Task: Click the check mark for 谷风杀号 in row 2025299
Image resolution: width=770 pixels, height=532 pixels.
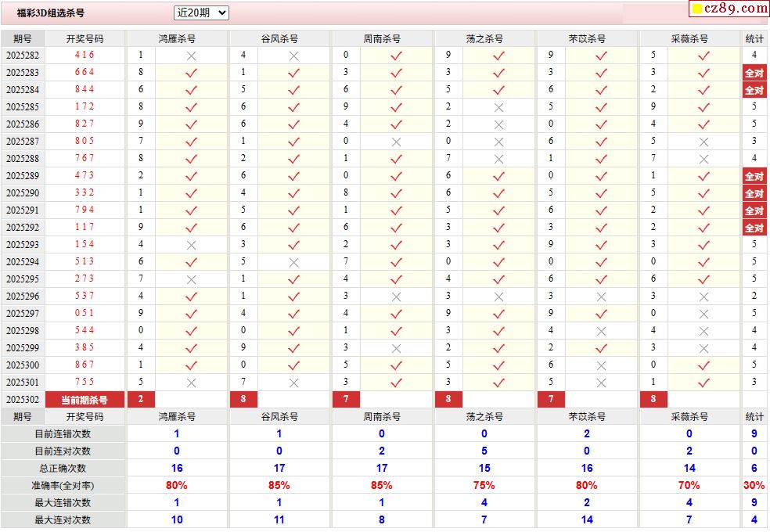Action: 293,348
